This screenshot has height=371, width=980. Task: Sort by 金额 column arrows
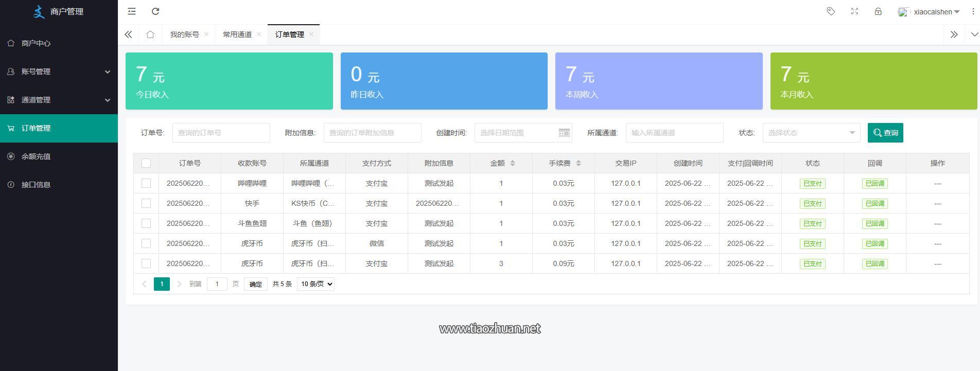coord(513,163)
